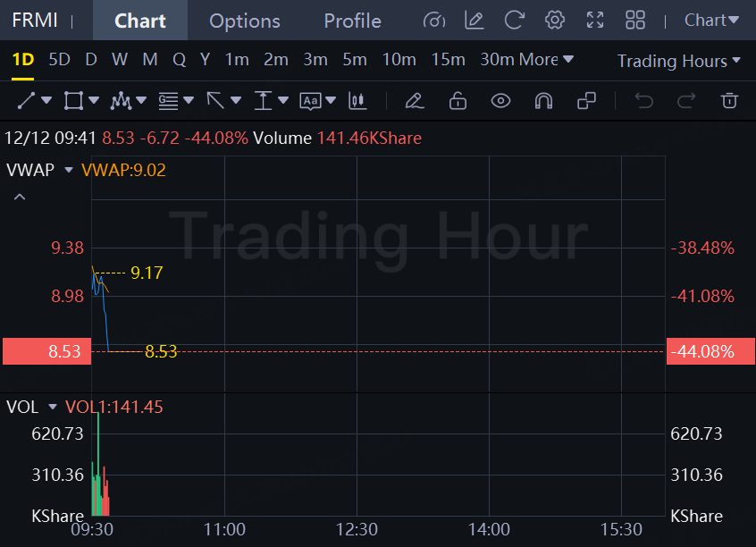Open chart settings gear icon

pyautogui.click(x=554, y=21)
